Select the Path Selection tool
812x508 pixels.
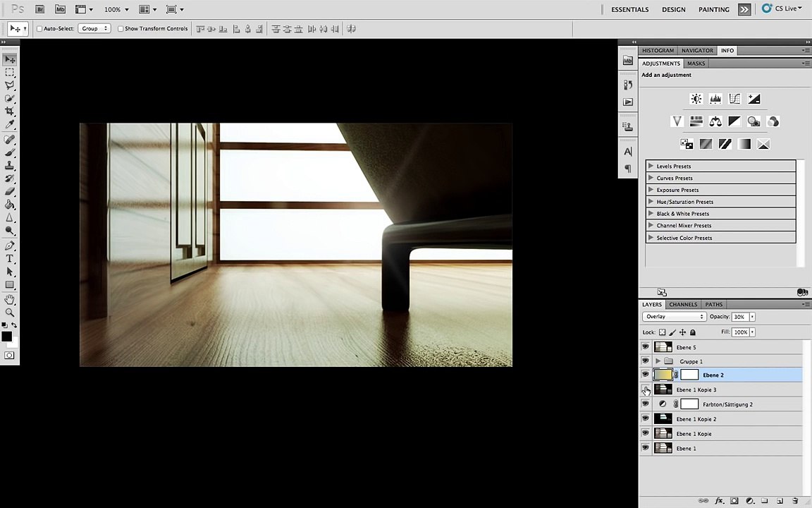point(10,272)
